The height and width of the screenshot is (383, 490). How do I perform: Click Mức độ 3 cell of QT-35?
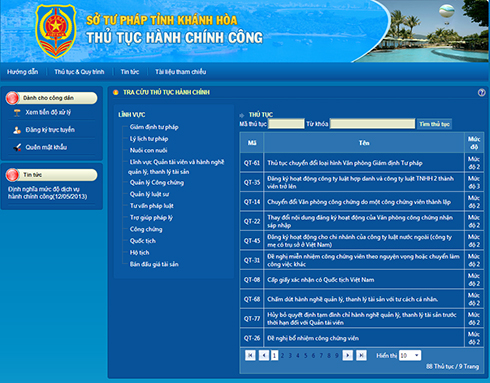[x=474, y=182]
